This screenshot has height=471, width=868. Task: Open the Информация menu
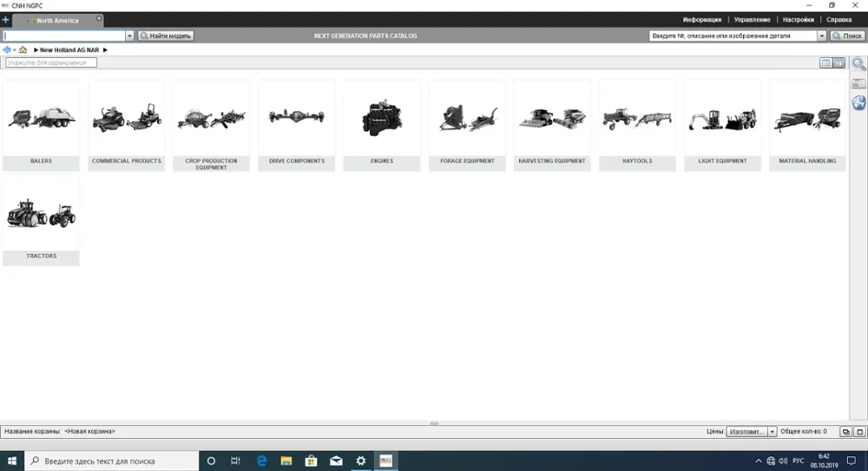tap(701, 19)
